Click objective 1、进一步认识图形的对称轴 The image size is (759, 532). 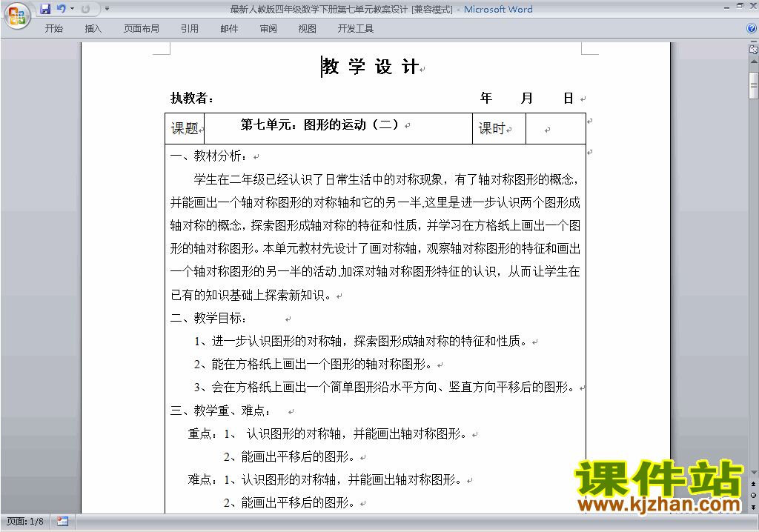coord(361,342)
